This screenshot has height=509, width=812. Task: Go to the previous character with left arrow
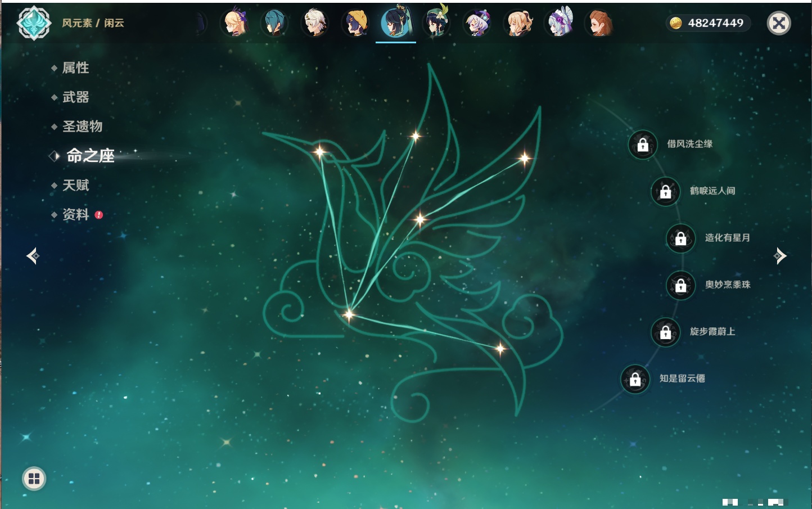tap(33, 256)
